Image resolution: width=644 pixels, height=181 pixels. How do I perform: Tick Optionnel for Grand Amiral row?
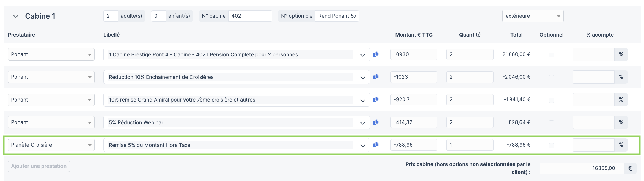pos(551,100)
